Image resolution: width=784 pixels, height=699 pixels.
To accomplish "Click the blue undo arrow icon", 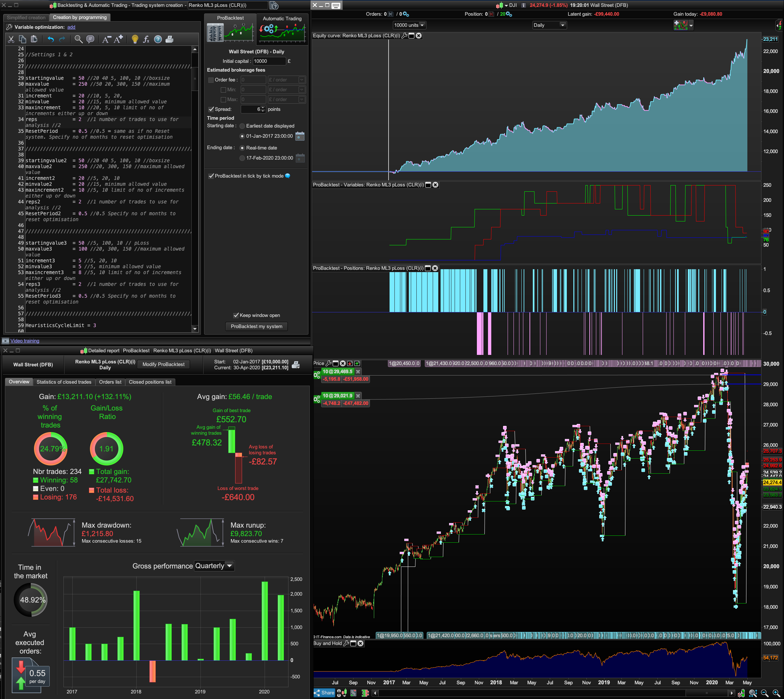I will coord(50,39).
